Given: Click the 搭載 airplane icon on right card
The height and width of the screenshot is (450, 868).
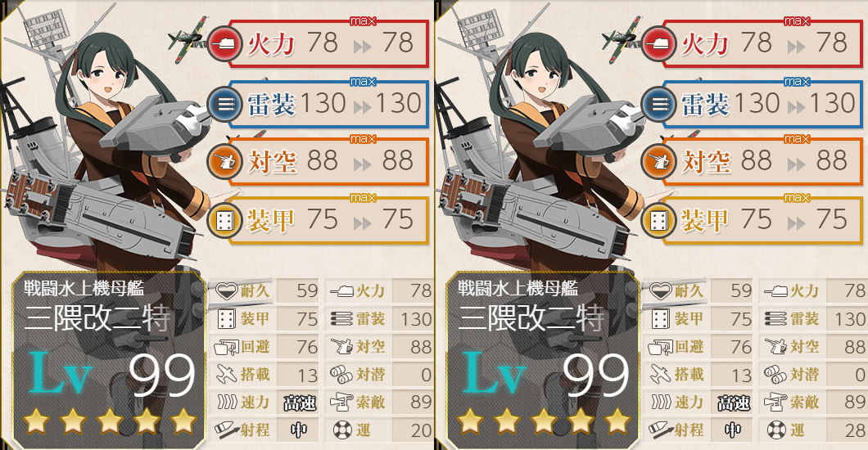Looking at the screenshot, I should [x=660, y=374].
